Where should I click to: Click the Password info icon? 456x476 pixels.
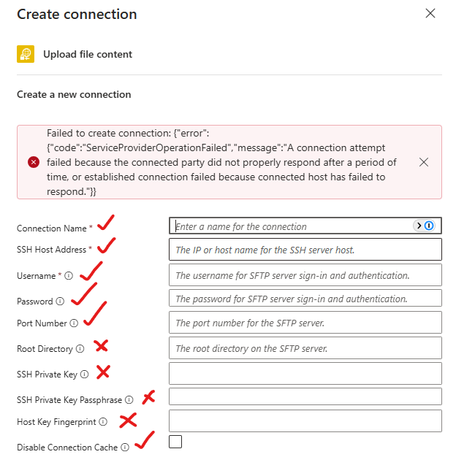point(60,301)
